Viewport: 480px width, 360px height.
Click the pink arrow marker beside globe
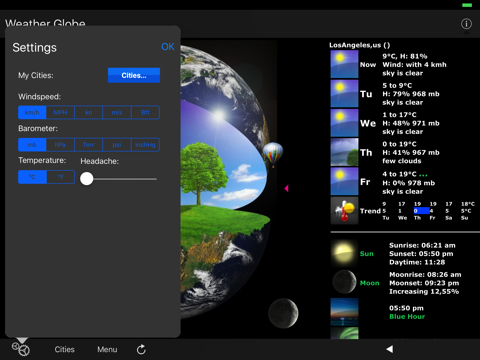coord(286,188)
